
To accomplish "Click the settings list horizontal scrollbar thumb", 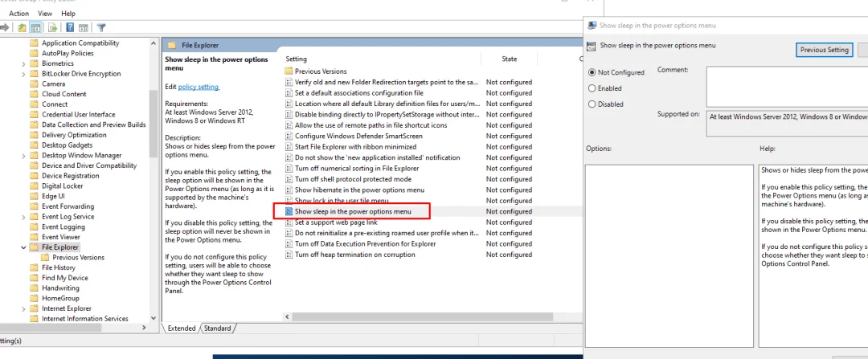I will 423,317.
